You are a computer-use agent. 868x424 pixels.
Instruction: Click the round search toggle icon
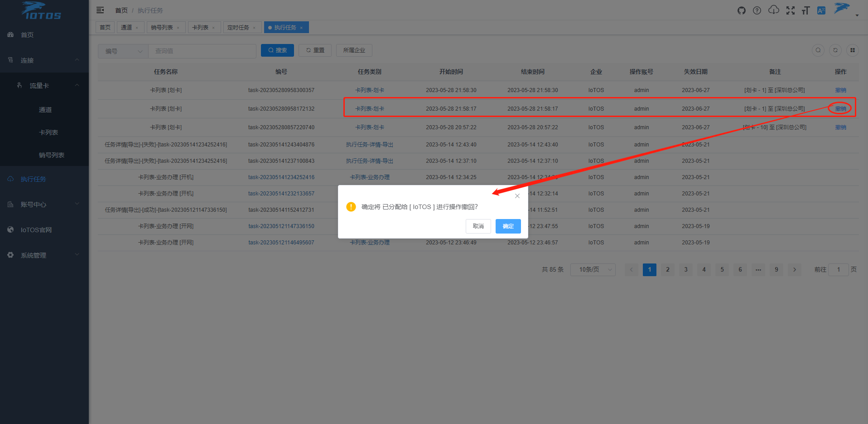pos(818,50)
